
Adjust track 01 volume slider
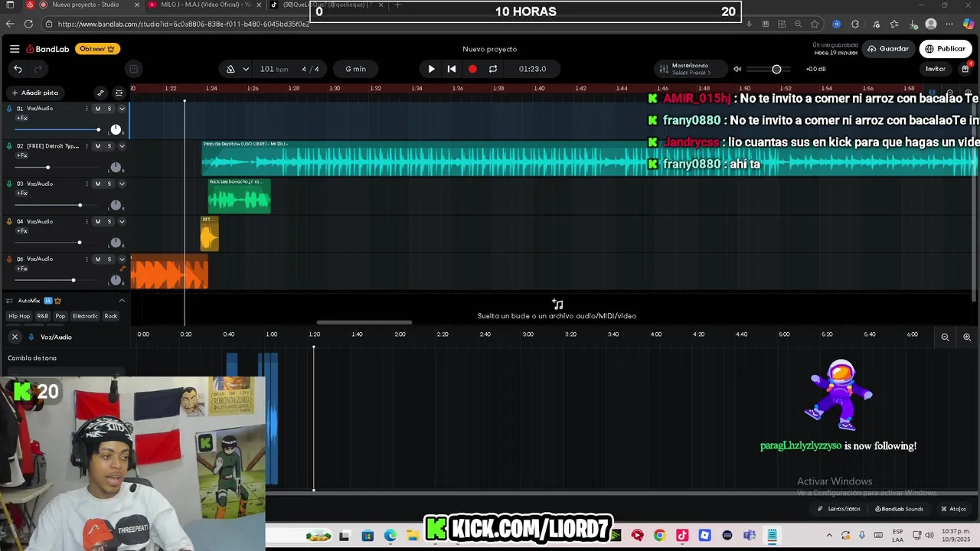[x=58, y=129]
